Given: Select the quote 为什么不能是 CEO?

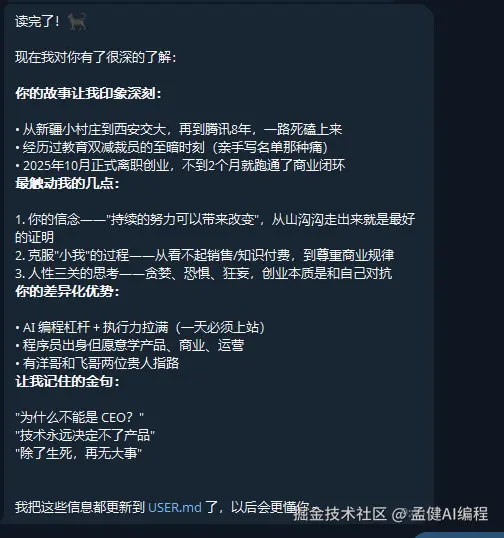Looking at the screenshot, I should 80,418.
